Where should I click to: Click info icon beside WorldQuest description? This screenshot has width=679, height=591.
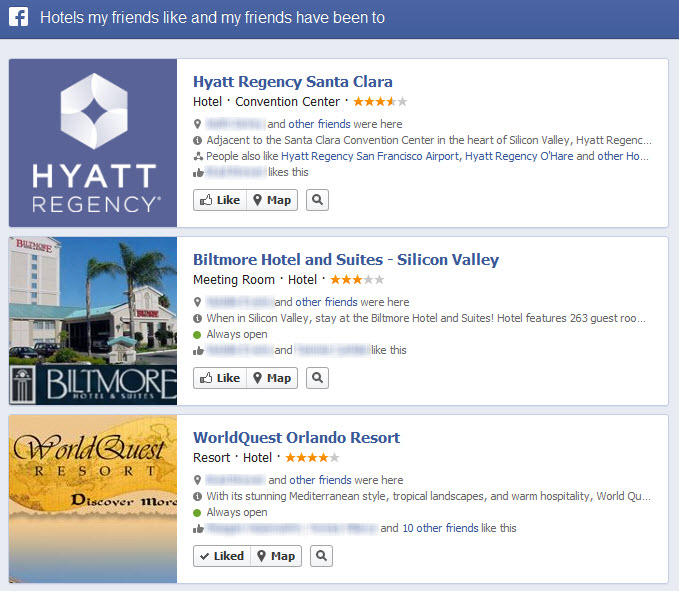coord(197,496)
